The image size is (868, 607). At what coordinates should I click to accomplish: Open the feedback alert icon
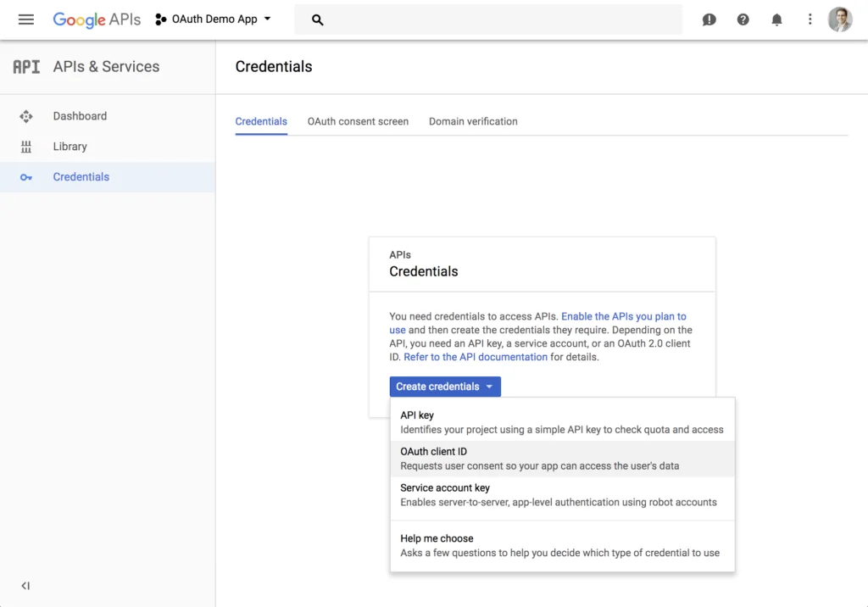pos(709,19)
